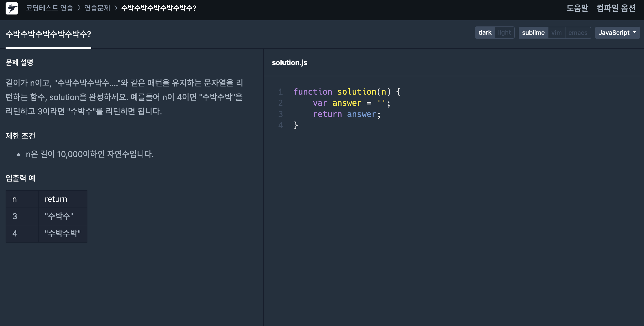This screenshot has width=644, height=326.
Task: Click the Programmers bird logo icon
Action: click(12, 8)
